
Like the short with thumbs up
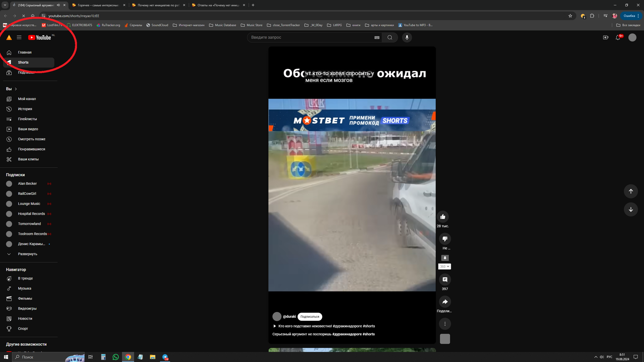point(443,217)
